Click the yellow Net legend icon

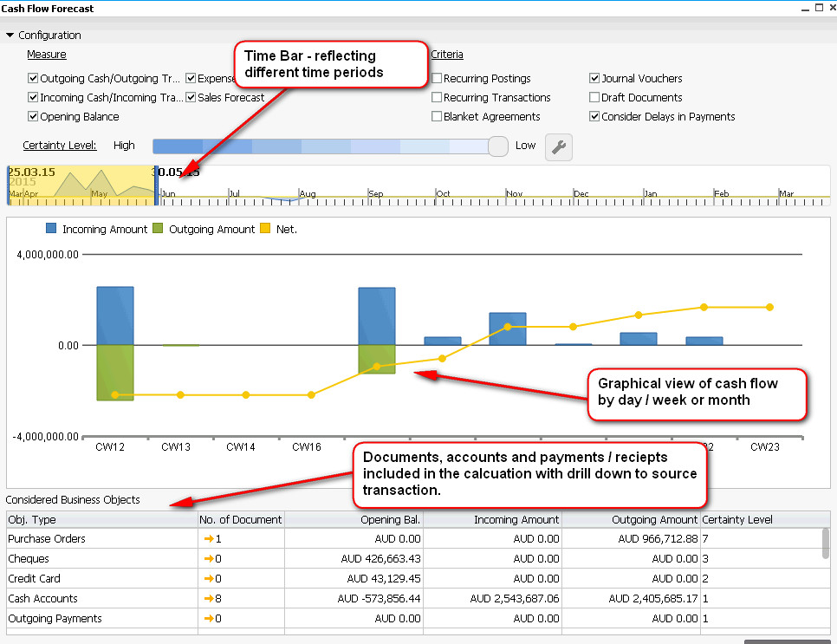coord(266,229)
